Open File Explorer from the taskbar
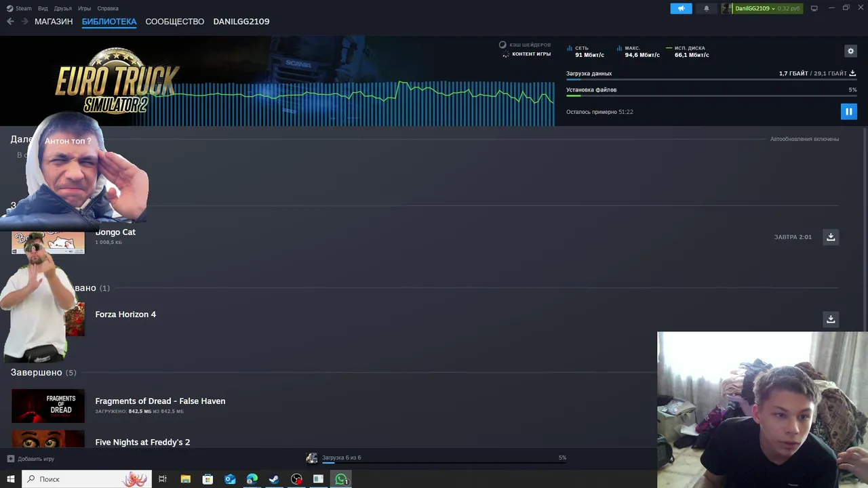The width and height of the screenshot is (868, 488). [x=185, y=479]
